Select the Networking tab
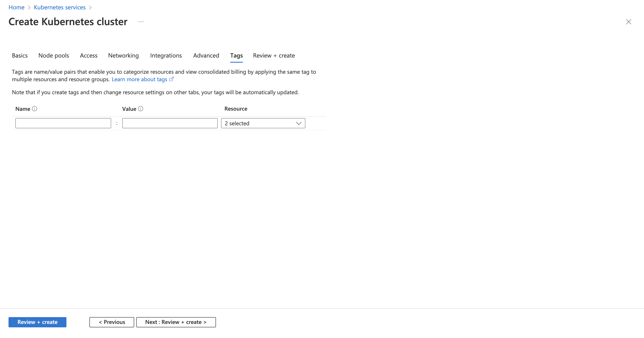Screen dimensions: 644x338 [x=123, y=56]
